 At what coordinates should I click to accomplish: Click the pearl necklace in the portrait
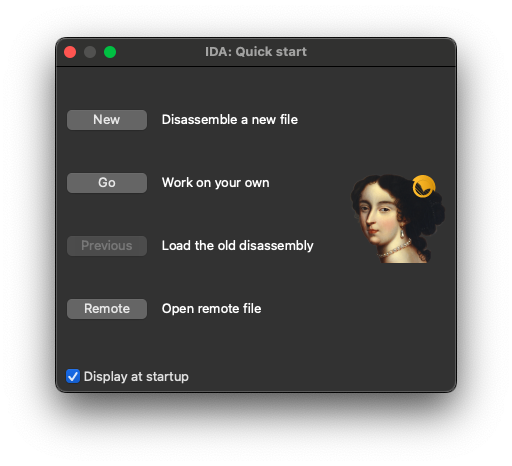click(395, 250)
